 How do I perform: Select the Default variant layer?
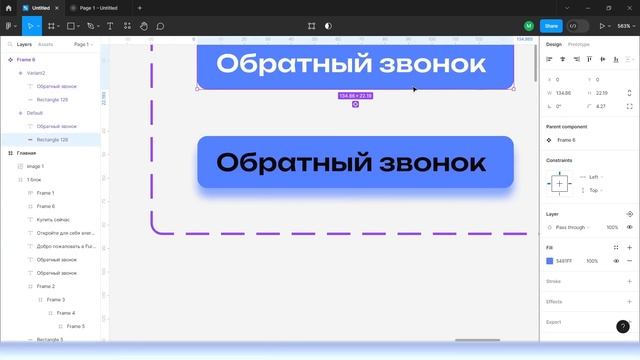point(35,113)
